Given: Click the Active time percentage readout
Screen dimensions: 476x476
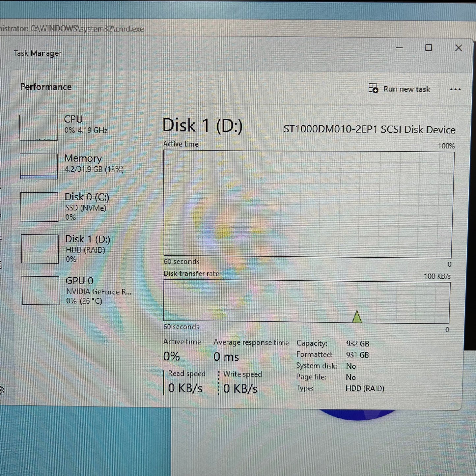Looking at the screenshot, I should 171,356.
